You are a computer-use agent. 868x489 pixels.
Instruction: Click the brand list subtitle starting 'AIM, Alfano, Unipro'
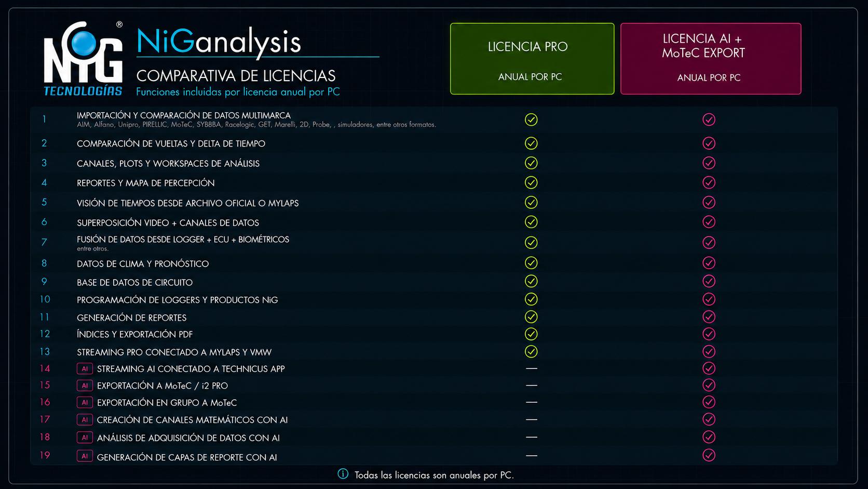tap(256, 125)
